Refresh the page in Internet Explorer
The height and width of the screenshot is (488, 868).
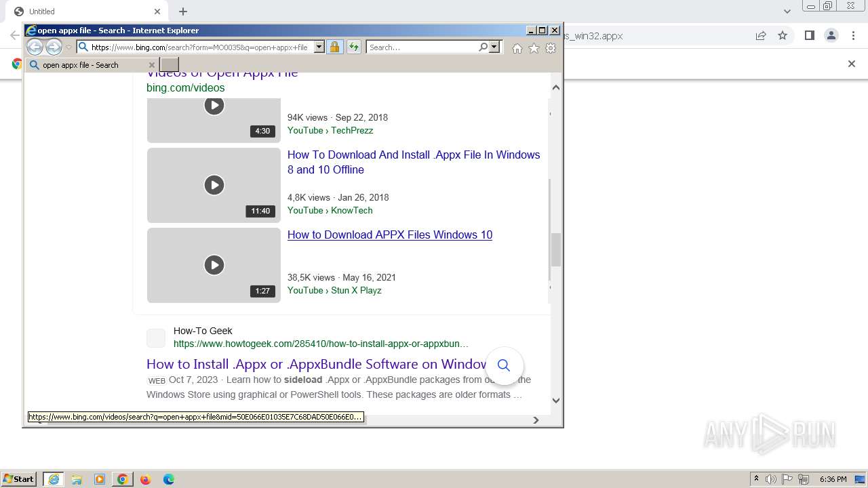click(x=354, y=47)
